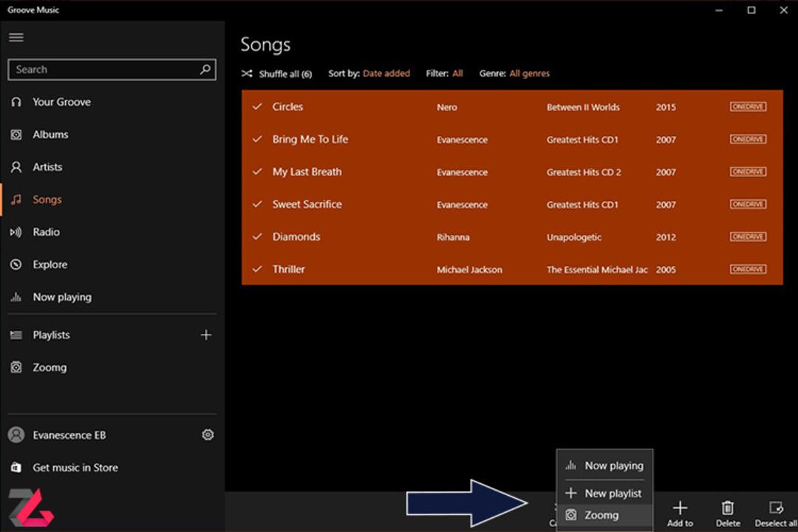
Task: Uncheck the Bring Me To Life checkmark
Action: 258,139
